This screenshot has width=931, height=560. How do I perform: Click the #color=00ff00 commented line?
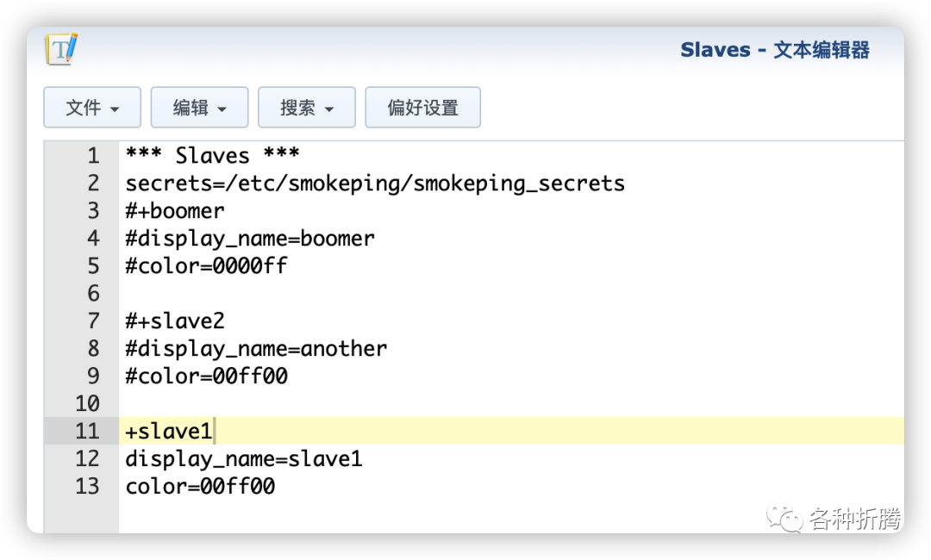(x=206, y=376)
